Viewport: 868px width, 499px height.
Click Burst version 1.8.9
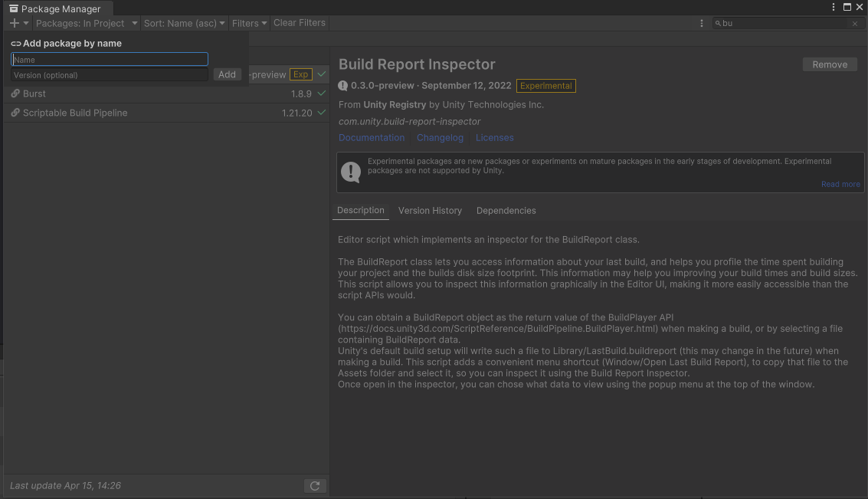point(301,94)
